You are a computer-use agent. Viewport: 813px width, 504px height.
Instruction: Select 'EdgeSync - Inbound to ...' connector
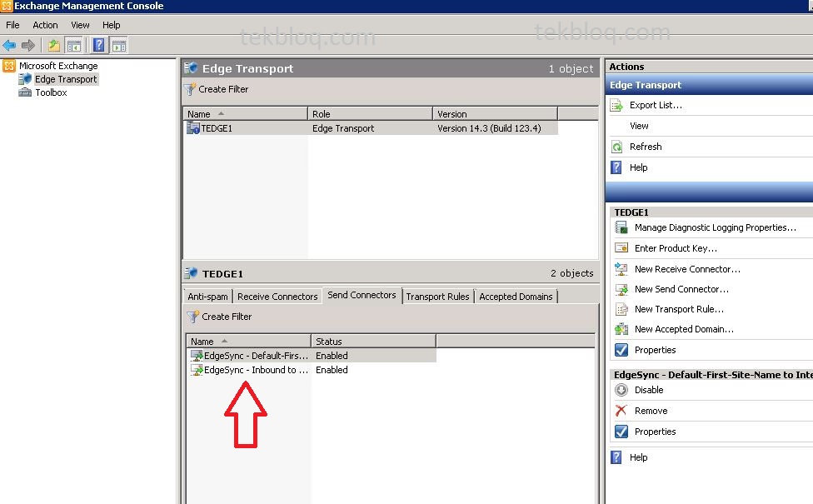(x=256, y=370)
